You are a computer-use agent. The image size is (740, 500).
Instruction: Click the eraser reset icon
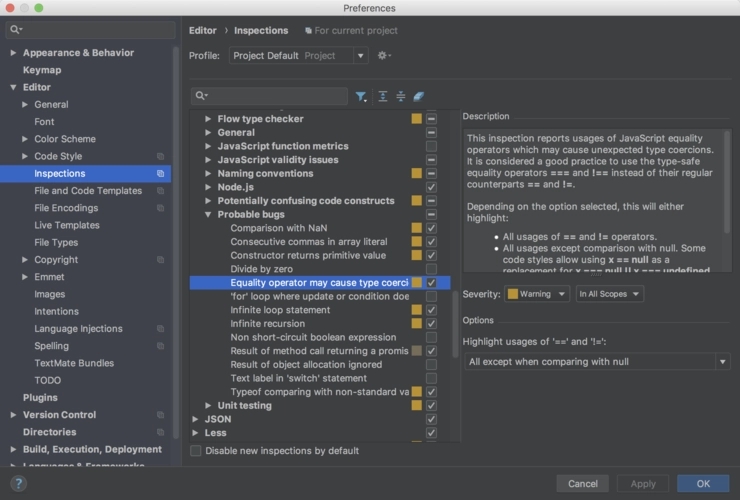pyautogui.click(x=419, y=96)
